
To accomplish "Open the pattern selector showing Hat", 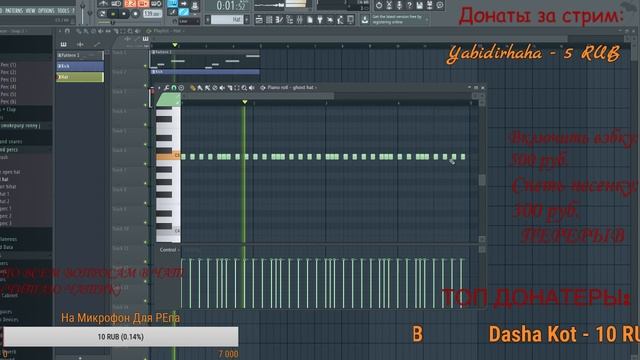I will (227, 20).
